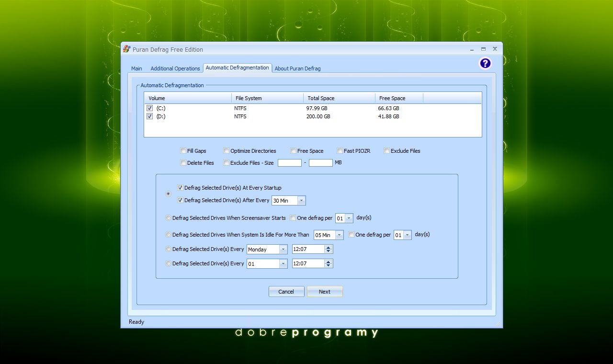
Task: Uncheck Defrag Selected Drive(s) At Every Startup
Action: click(180, 188)
